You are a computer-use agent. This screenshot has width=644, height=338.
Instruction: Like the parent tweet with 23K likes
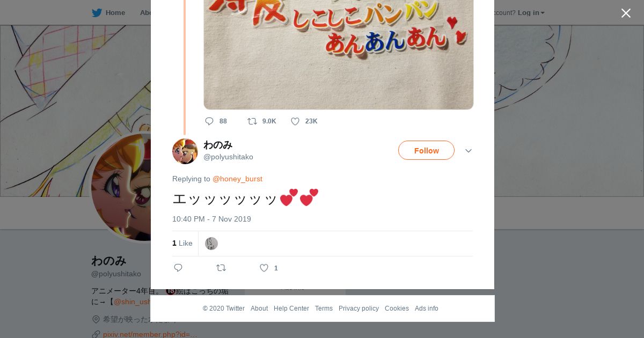(x=295, y=121)
